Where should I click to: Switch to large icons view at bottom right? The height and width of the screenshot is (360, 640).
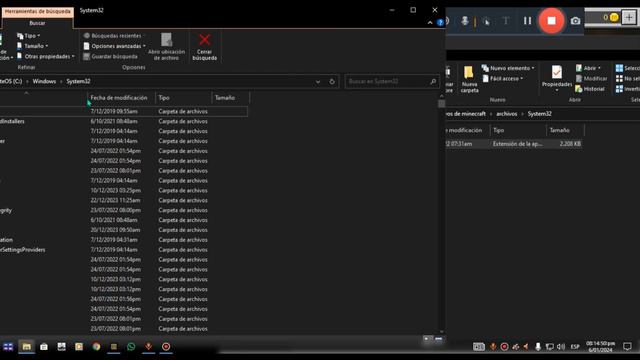pos(438,339)
